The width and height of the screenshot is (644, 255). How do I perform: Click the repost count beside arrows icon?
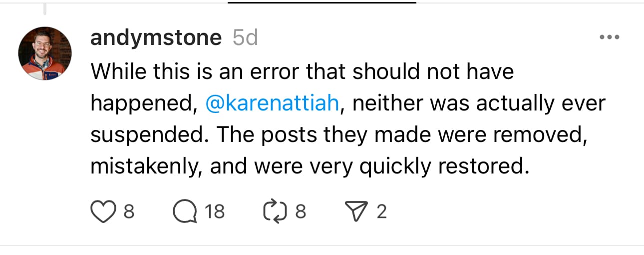coord(300,212)
